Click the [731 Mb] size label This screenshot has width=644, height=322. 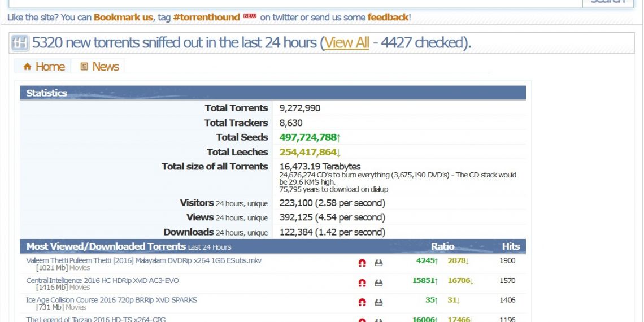50,307
